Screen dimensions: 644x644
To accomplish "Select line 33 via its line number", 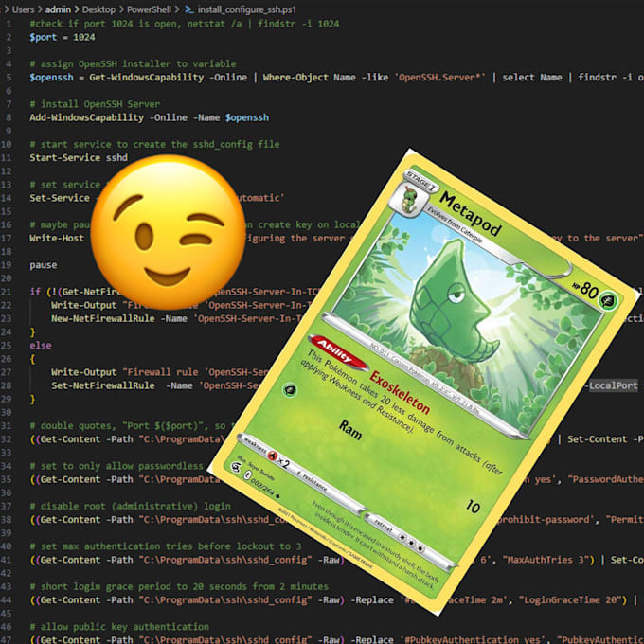I will (x=7, y=453).
